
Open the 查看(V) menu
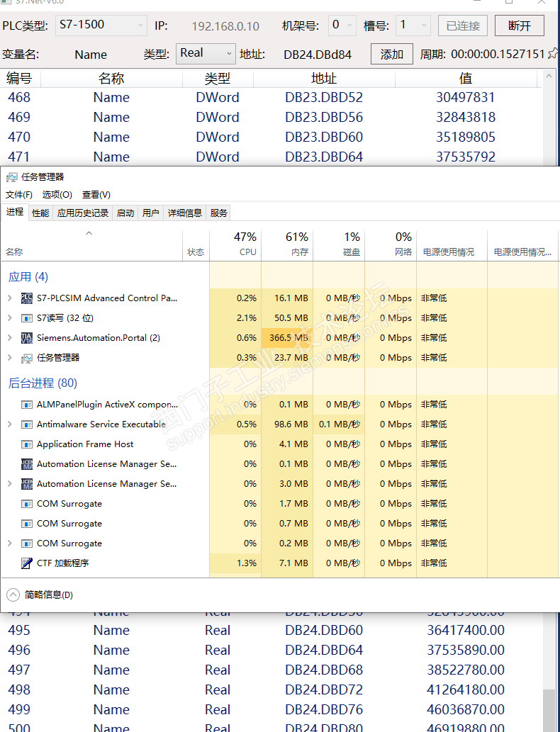[96, 195]
